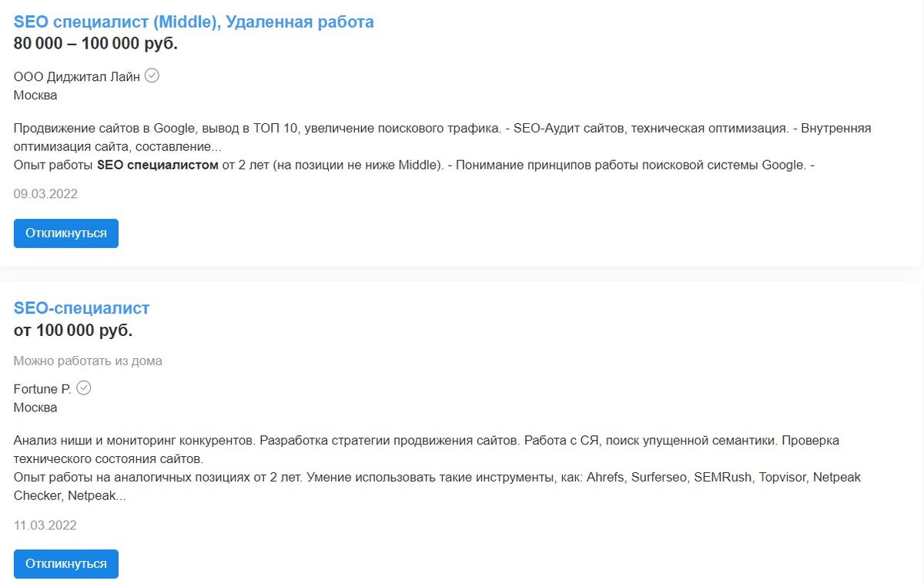Open the SEO-специалист vacancy title link
The width and height of the screenshot is (924, 584).
82,308
